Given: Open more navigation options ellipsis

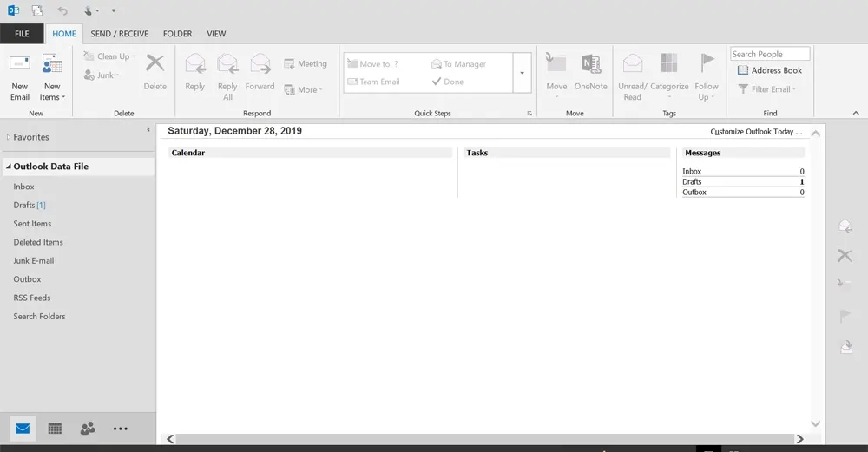Looking at the screenshot, I should point(120,429).
